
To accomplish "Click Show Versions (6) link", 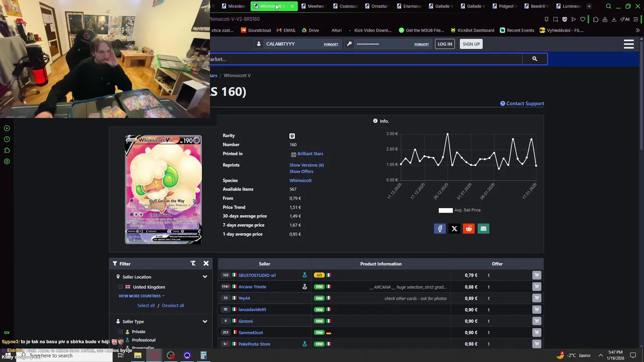I will 306,165.
